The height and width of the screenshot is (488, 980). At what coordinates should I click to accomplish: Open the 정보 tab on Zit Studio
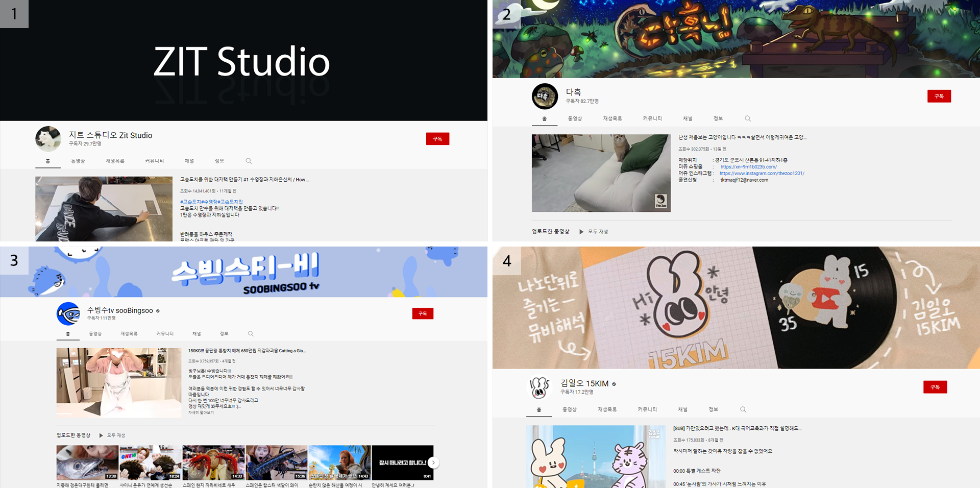219,161
